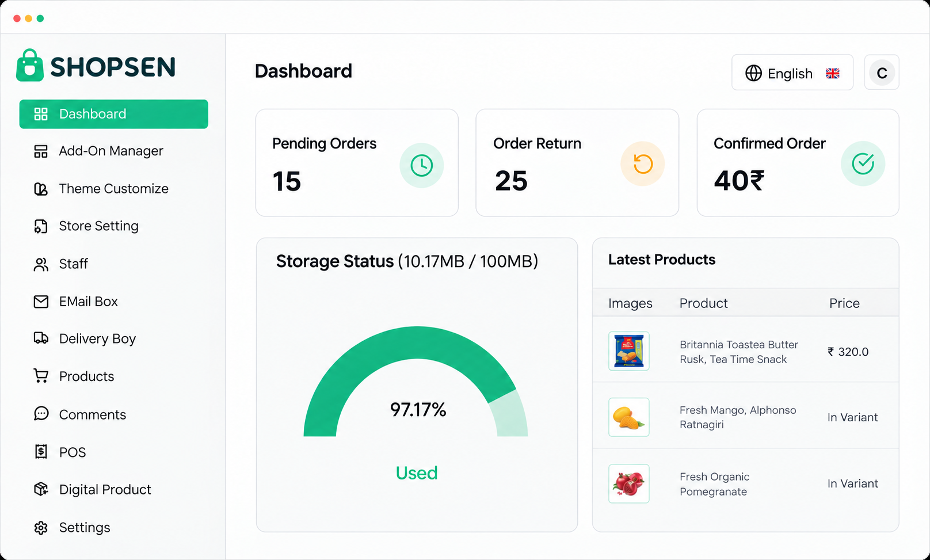Click the storage usage gauge arc
This screenshot has height=560, width=930.
416,382
